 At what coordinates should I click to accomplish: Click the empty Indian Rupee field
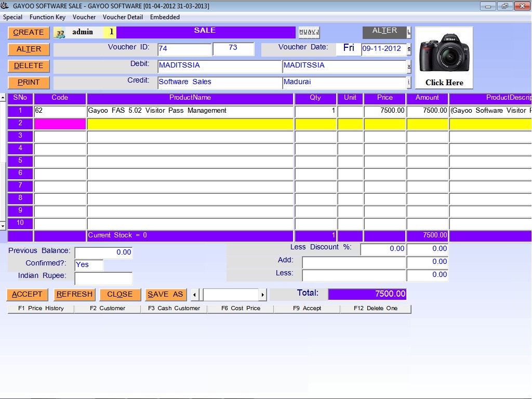click(103, 278)
